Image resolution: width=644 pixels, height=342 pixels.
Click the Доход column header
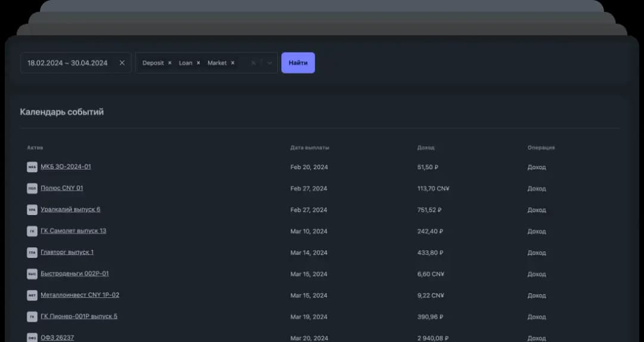coord(426,147)
